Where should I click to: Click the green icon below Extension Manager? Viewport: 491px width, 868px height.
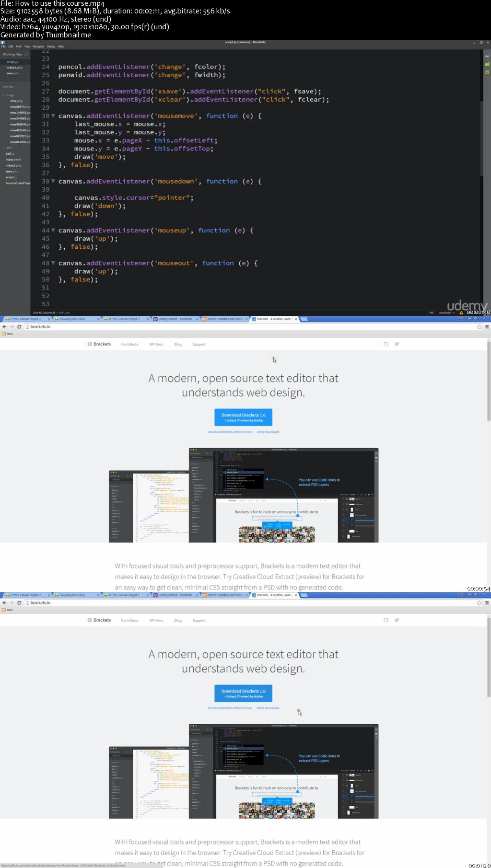pyautogui.click(x=487, y=72)
